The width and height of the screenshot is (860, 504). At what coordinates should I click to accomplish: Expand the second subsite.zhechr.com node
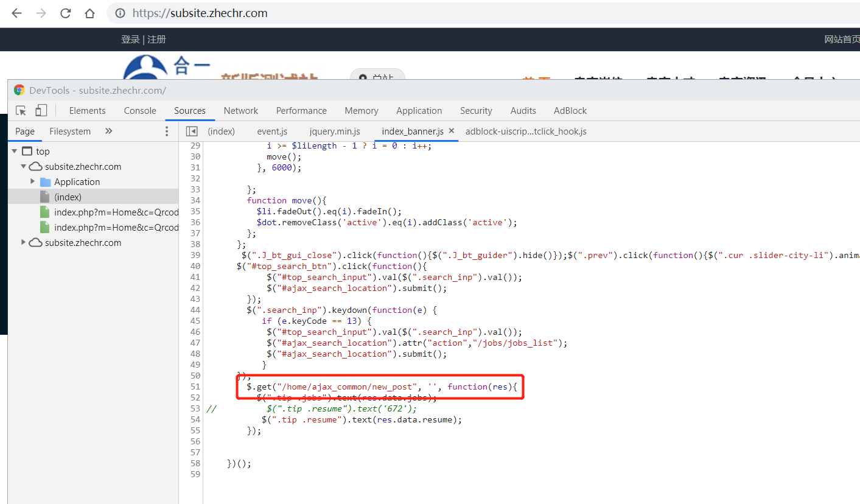[x=24, y=243]
